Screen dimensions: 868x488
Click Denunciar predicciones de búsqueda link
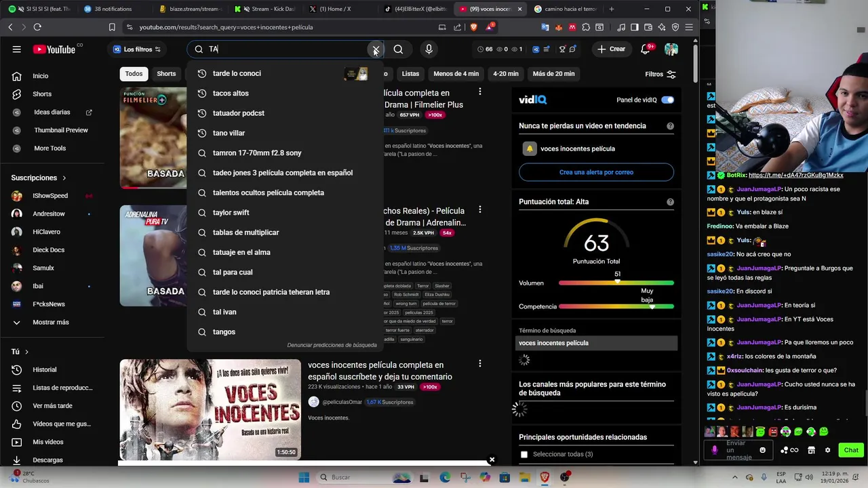(x=332, y=345)
